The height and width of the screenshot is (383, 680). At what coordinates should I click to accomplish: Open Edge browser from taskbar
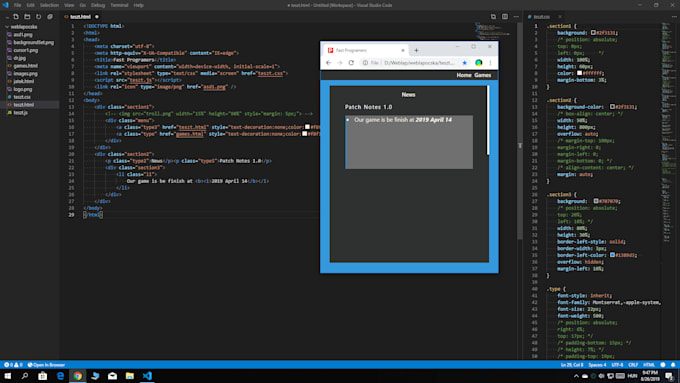coord(60,376)
